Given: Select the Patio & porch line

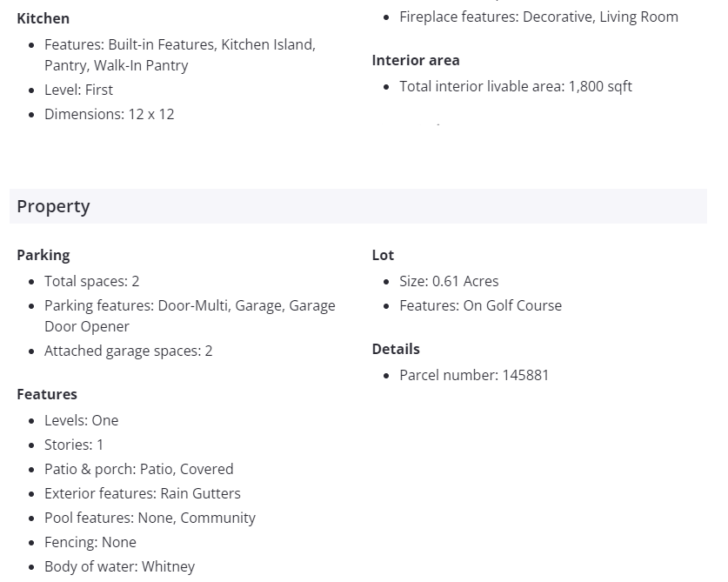Looking at the screenshot, I should [139, 469].
